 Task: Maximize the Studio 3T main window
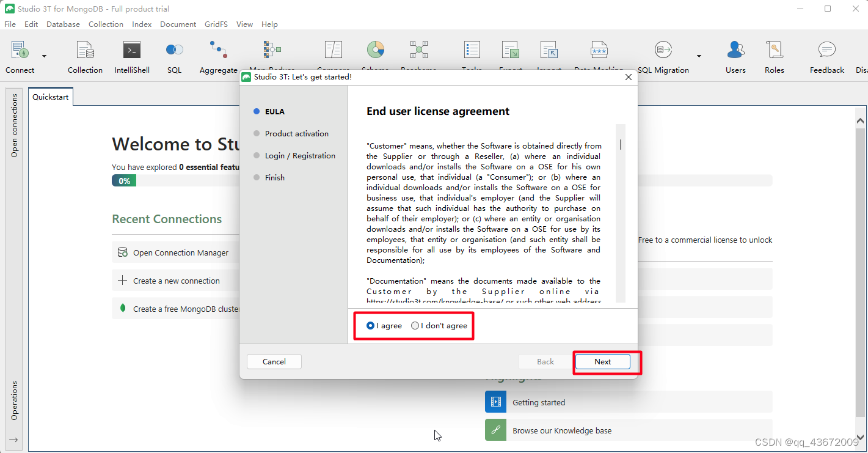click(828, 9)
